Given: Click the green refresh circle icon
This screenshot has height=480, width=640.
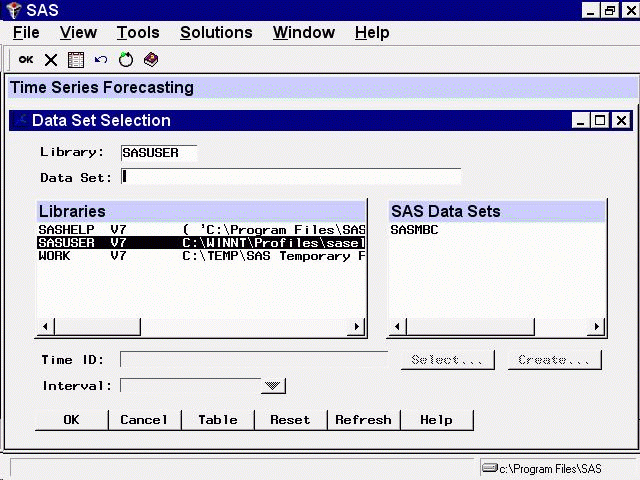Looking at the screenshot, I should 126,60.
